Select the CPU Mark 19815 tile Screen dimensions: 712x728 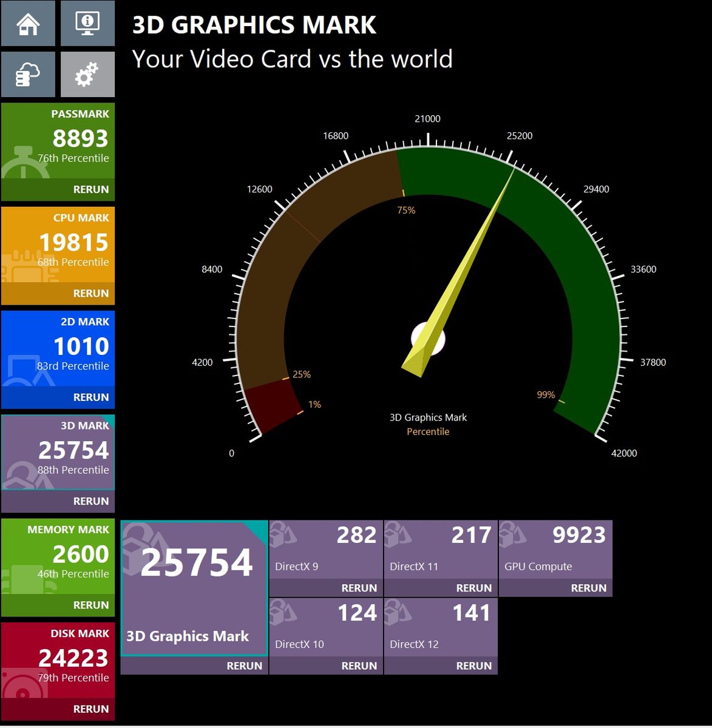(58, 244)
